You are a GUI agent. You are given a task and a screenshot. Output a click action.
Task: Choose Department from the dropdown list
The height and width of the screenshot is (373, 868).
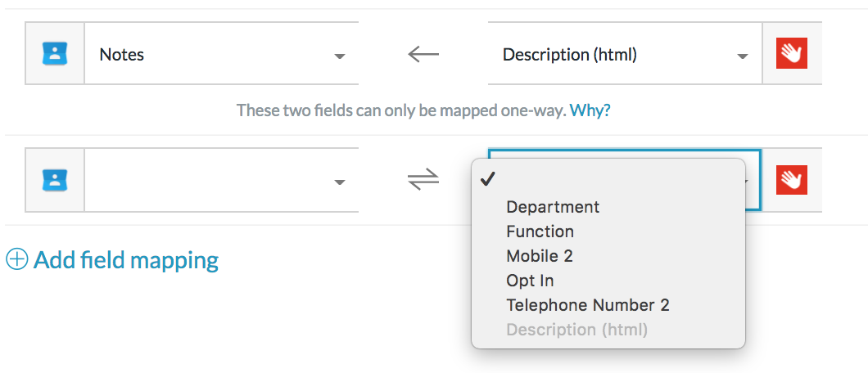coord(553,207)
